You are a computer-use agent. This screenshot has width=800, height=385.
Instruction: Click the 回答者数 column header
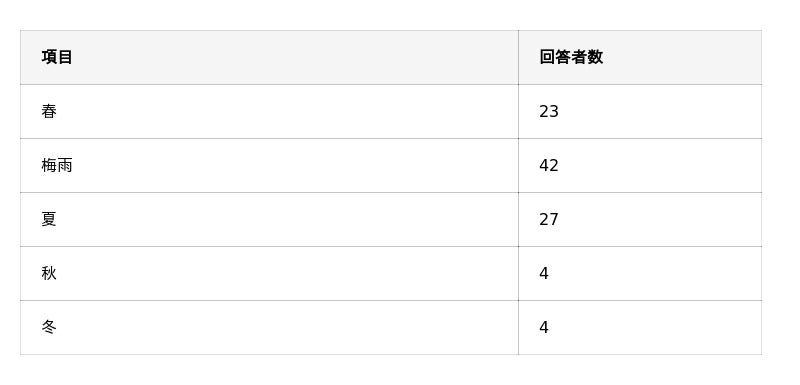[x=571, y=57]
